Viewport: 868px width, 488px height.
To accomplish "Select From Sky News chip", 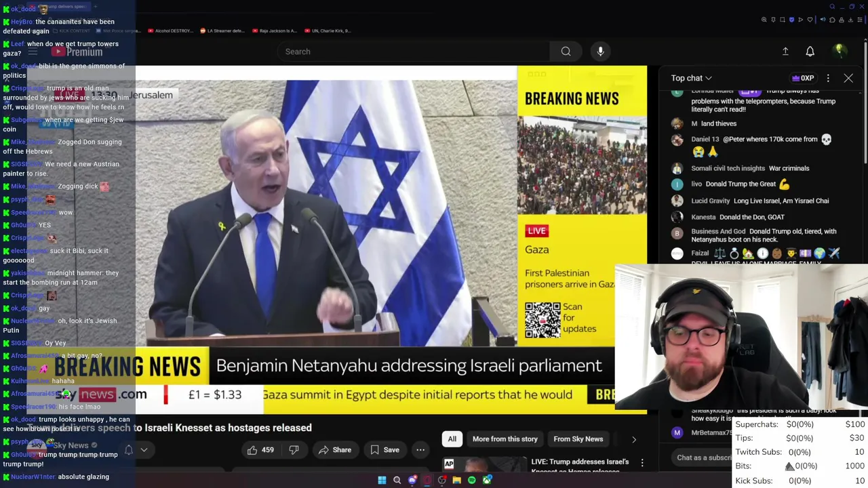I will 578,439.
